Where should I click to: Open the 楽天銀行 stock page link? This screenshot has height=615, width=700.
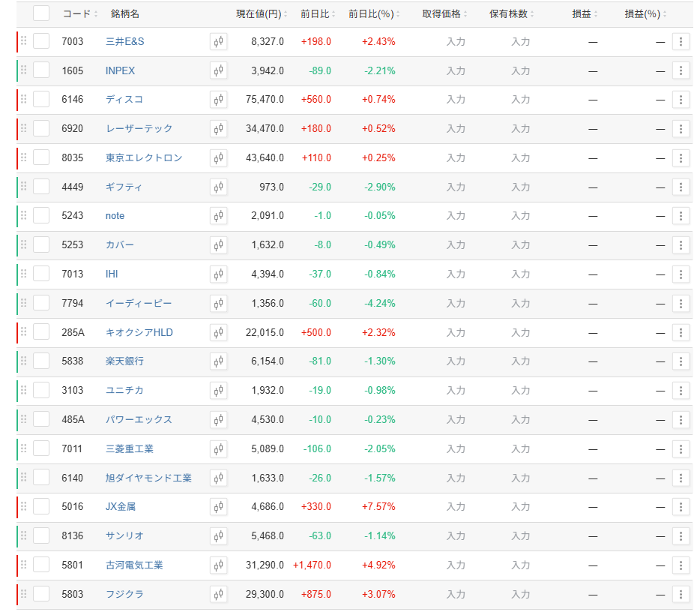(124, 361)
